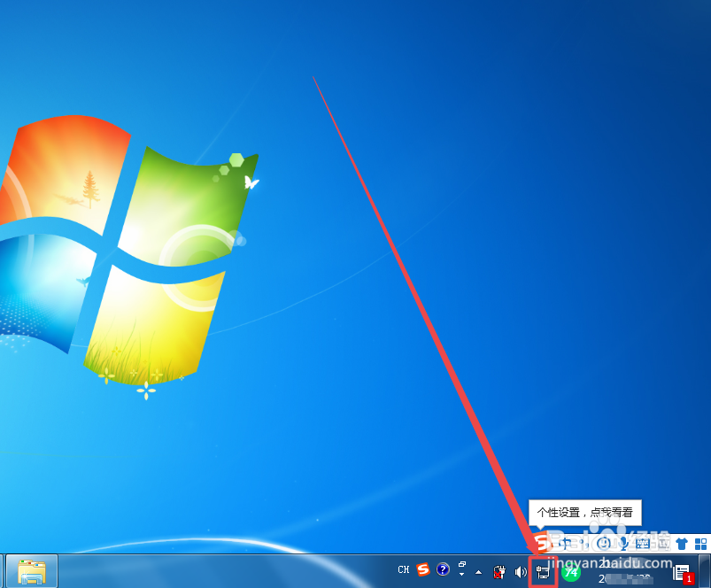Image resolution: width=711 pixels, height=588 pixels.
Task: Click the Sogou input icon in taskbar
Action: [423, 569]
